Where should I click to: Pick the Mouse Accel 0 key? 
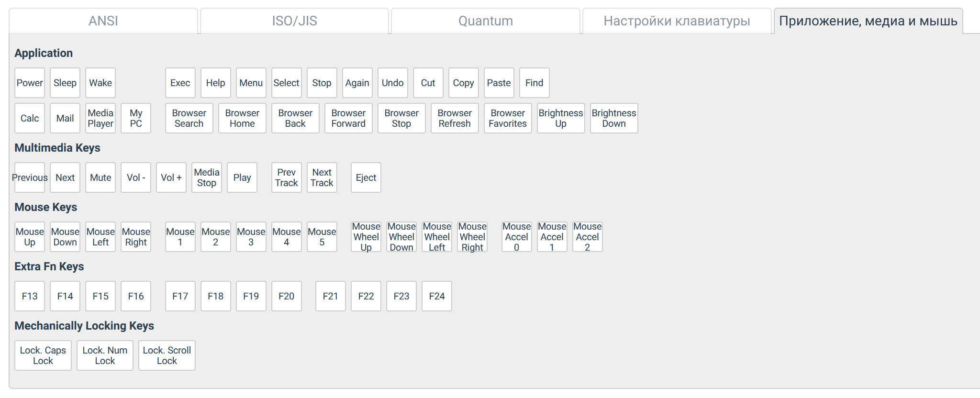click(x=517, y=237)
